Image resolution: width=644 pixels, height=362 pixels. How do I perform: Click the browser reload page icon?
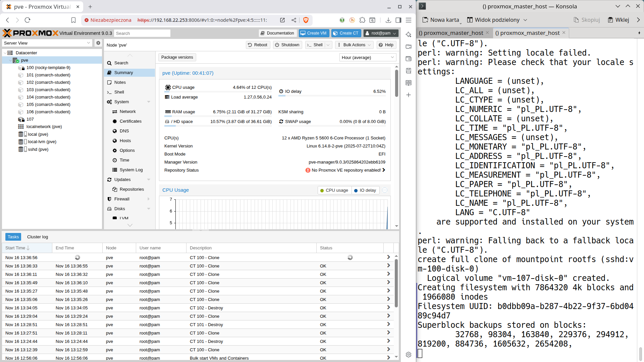coord(28,20)
